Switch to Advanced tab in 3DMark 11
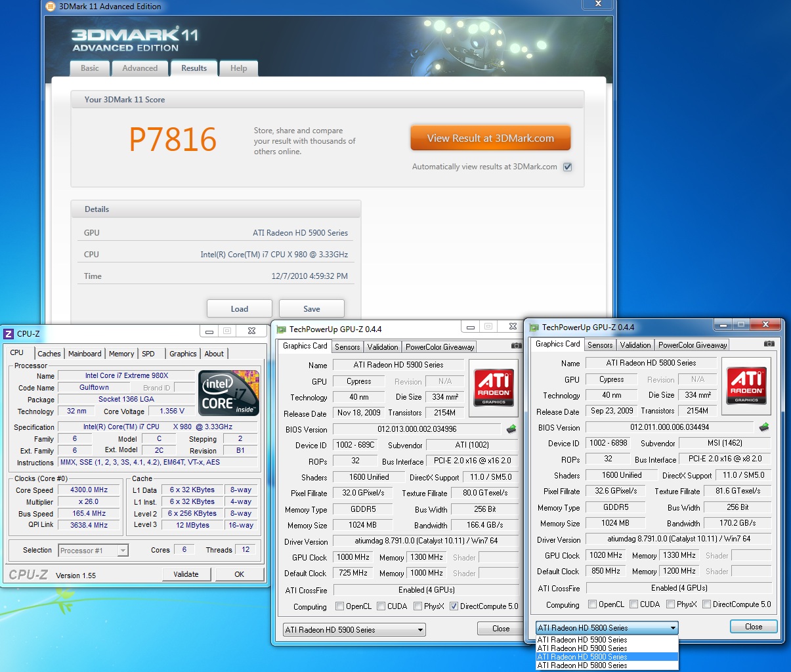Image resolution: width=791 pixels, height=672 pixels. pos(140,68)
